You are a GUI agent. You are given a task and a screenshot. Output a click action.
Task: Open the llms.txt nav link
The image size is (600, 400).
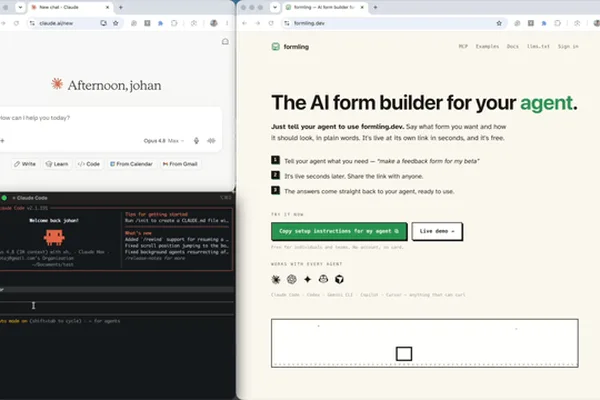click(x=538, y=46)
